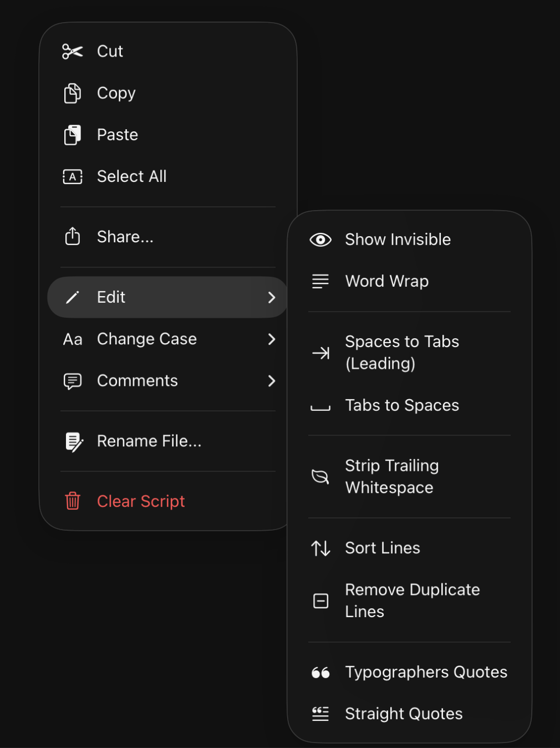Select the Sort Lines option
This screenshot has height=748, width=560.
click(410, 548)
